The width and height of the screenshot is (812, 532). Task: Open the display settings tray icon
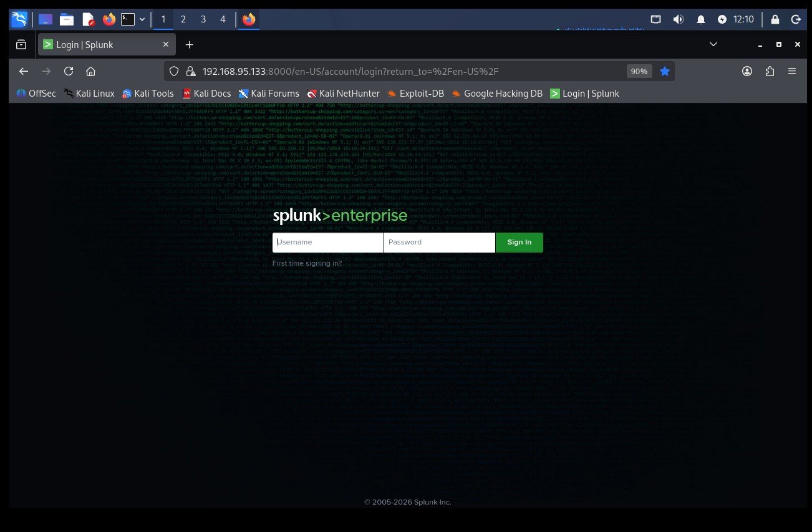655,19
